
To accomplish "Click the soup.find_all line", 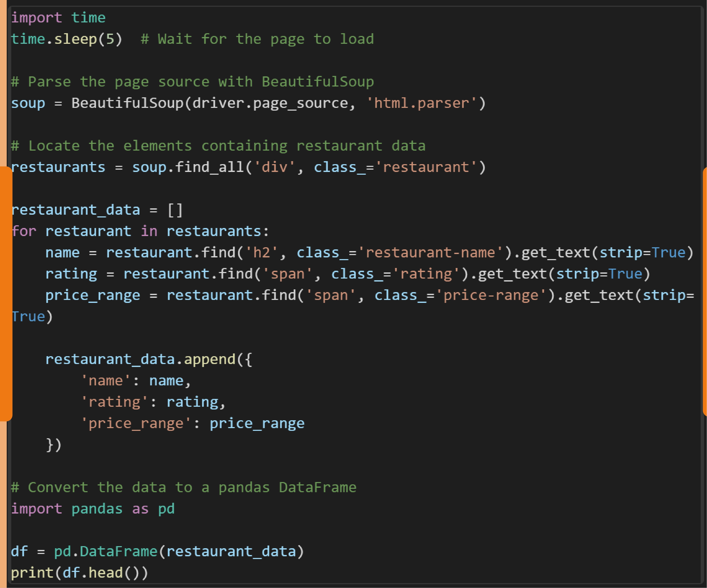I will pos(249,167).
